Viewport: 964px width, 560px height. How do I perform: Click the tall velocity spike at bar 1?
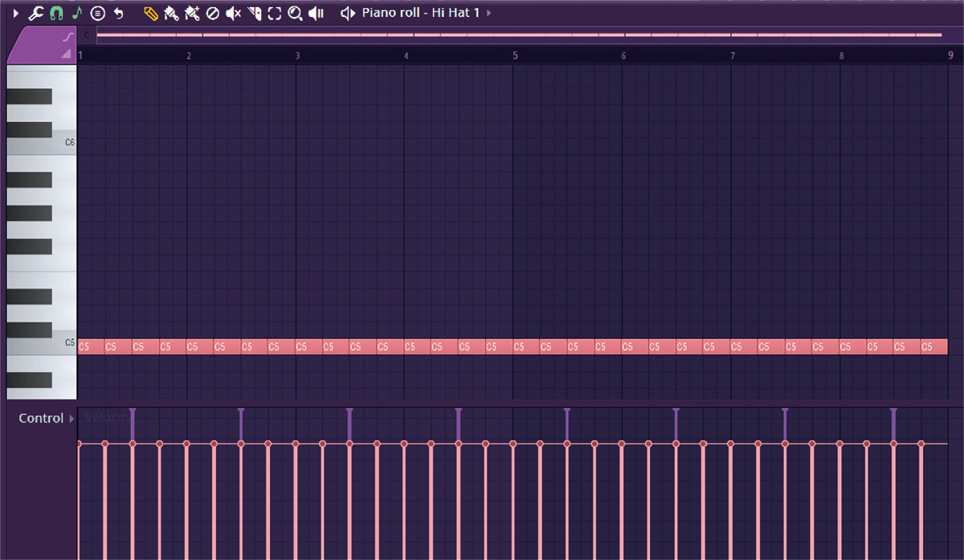tap(132, 422)
